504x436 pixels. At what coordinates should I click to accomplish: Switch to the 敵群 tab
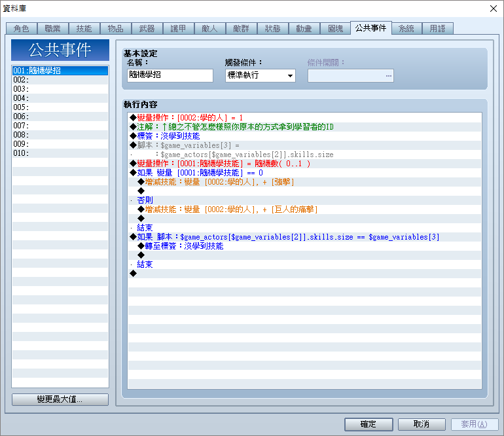click(x=242, y=29)
